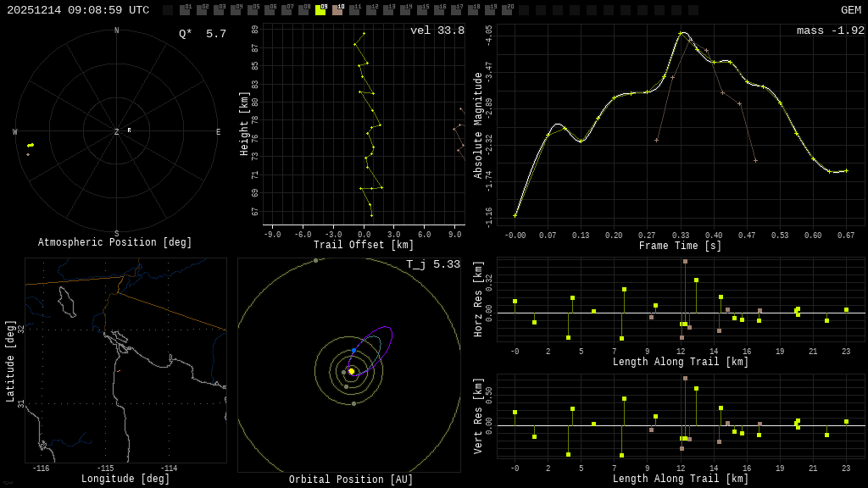
Task: Click the -114 longitude tick label
Action: point(169,468)
